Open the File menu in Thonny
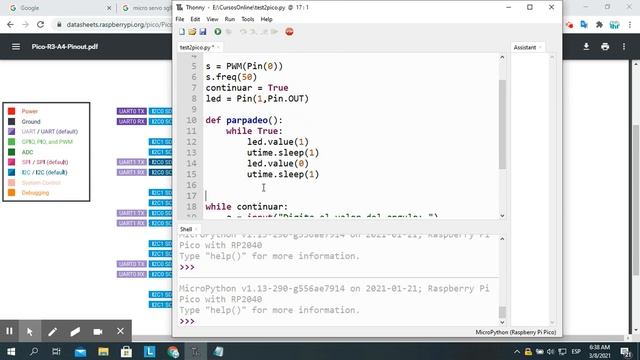640x360 pixels. pos(180,19)
